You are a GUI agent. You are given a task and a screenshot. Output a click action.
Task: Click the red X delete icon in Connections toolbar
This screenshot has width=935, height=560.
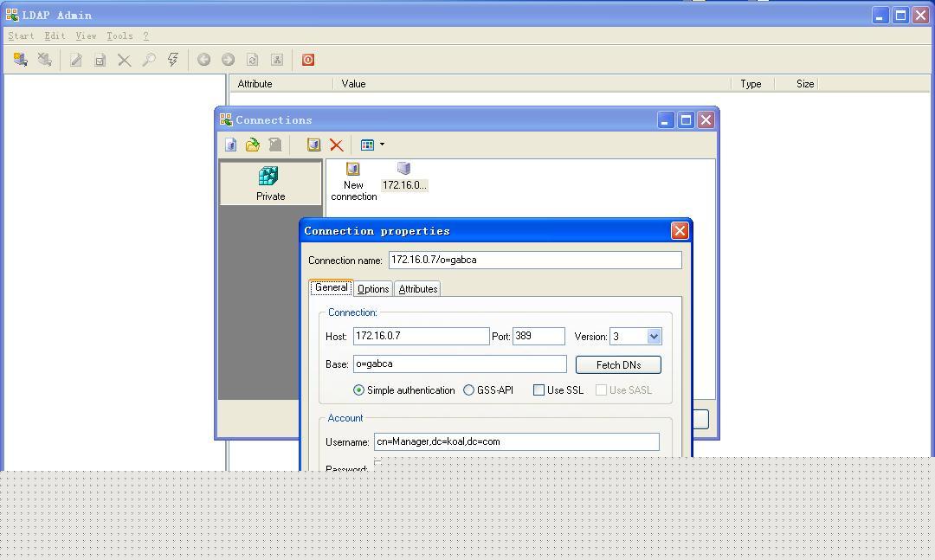click(336, 145)
